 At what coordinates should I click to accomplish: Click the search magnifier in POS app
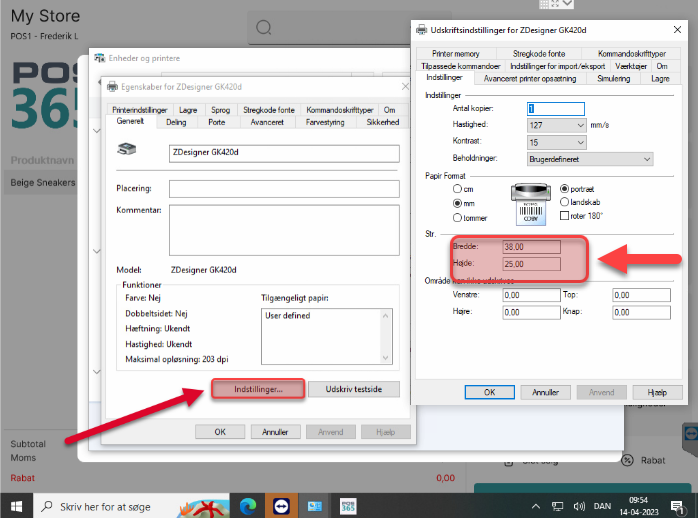[264, 28]
